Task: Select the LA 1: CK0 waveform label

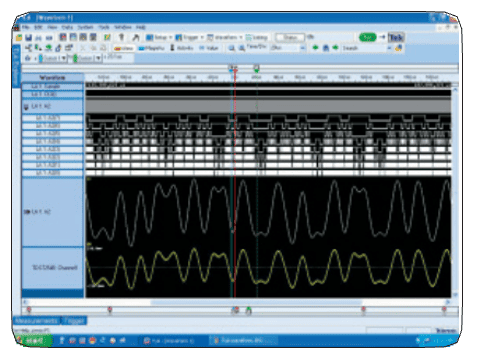Action: (x=53, y=94)
